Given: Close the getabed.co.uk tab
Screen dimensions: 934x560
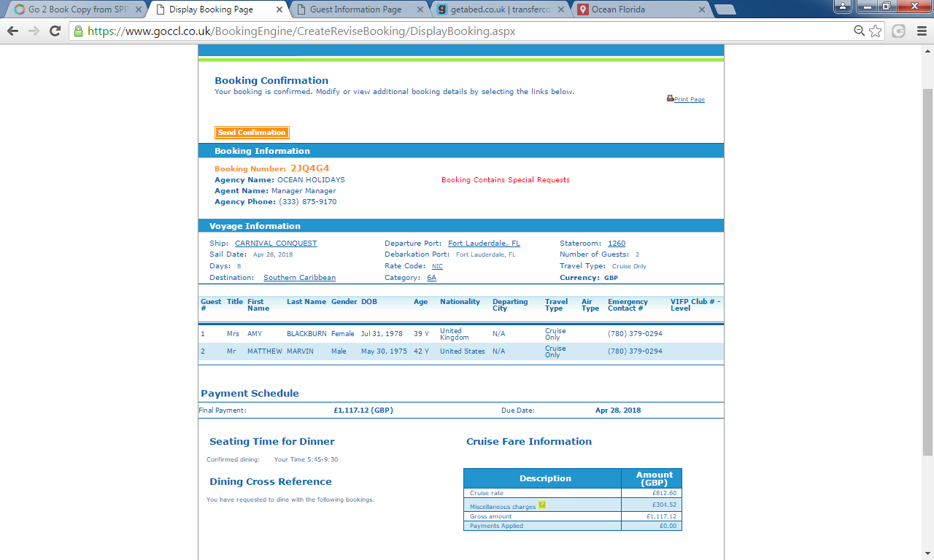Looking at the screenshot, I should click(560, 9).
